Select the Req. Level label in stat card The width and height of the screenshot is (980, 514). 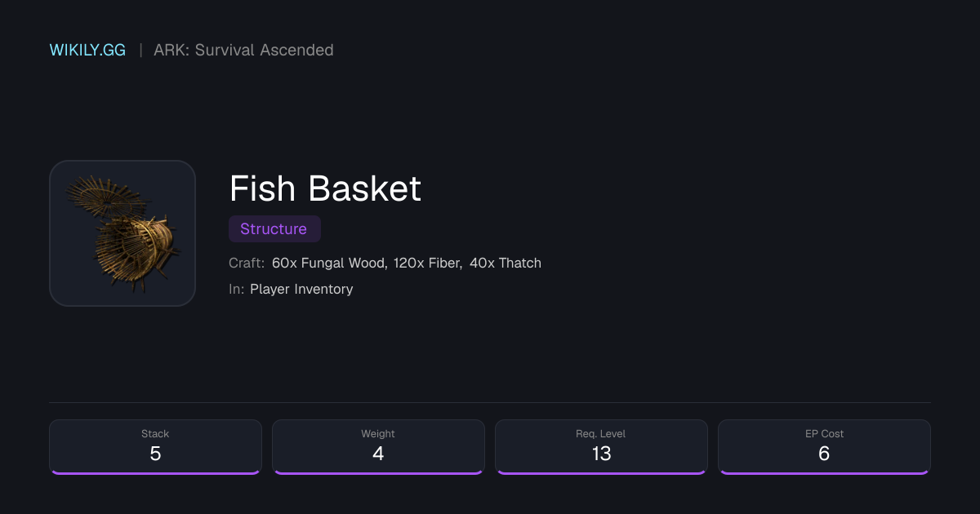point(601,434)
